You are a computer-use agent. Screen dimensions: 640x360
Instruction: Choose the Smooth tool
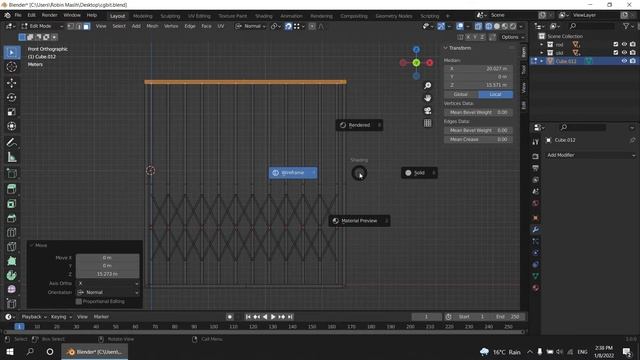click(11, 290)
